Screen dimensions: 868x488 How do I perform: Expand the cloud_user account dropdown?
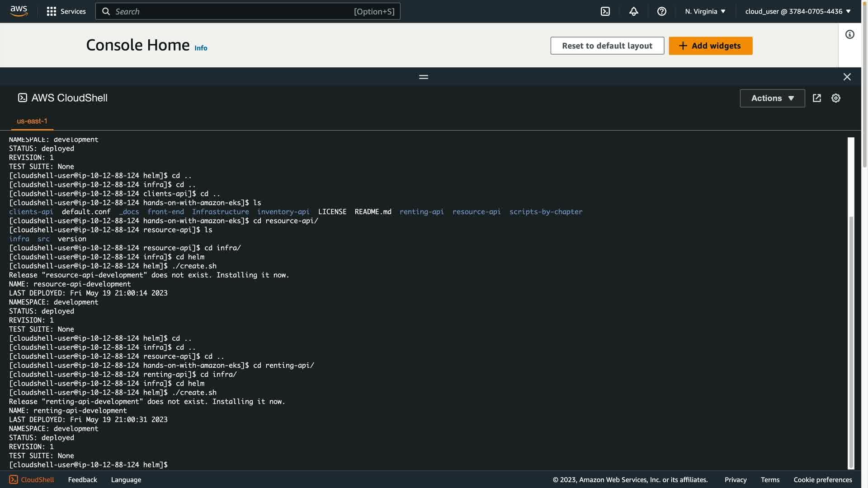797,11
